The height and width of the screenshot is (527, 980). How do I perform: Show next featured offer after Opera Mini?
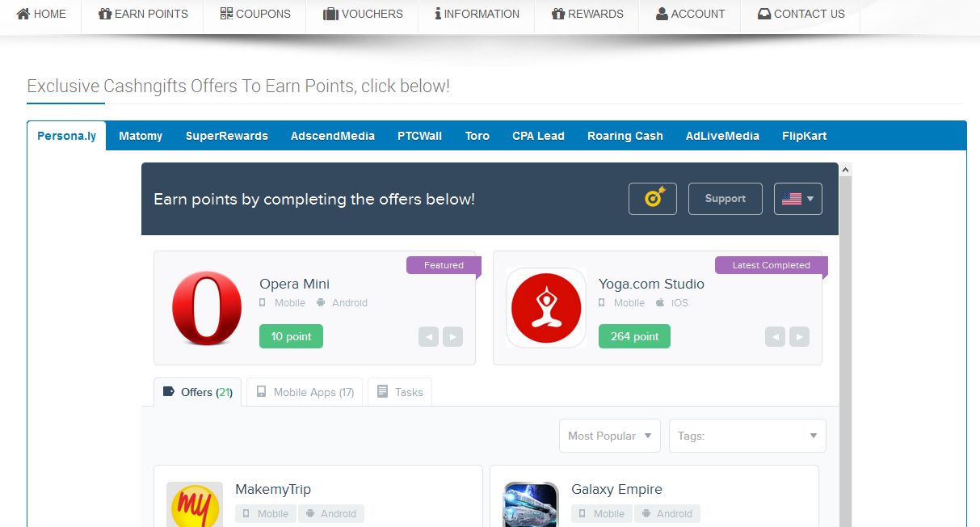[453, 337]
